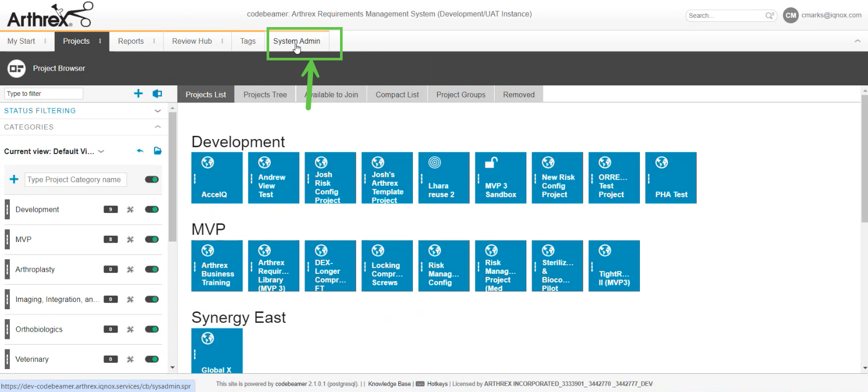Click the Hotkeys link in the footer
The image size is (868, 392).
coord(437,384)
